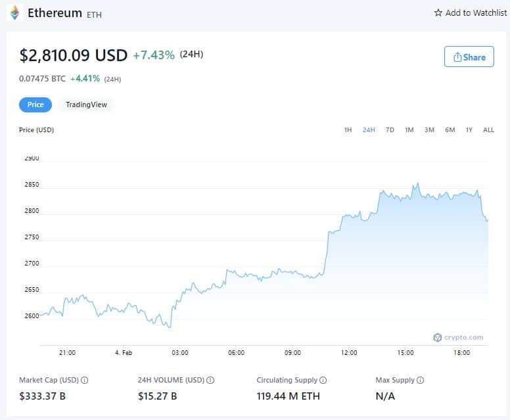Switch to the Price tab
Image resolution: width=510 pixels, height=420 pixels.
[x=35, y=105]
